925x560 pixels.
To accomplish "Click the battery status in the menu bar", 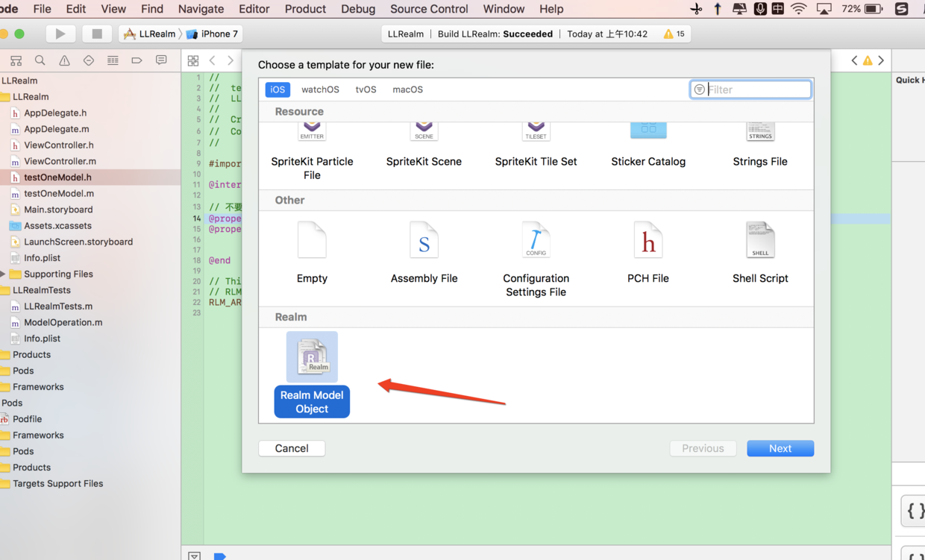I will [862, 9].
